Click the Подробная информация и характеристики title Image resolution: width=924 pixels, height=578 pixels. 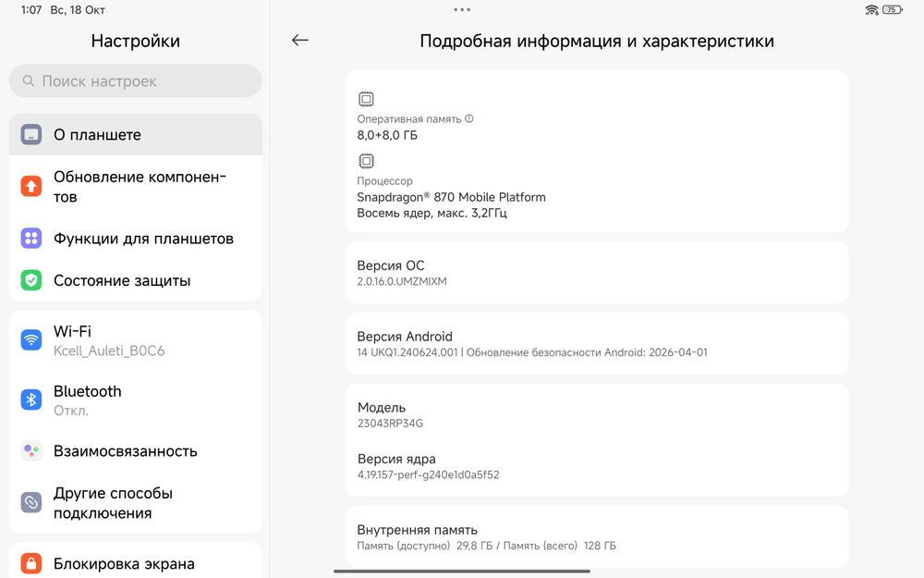597,41
